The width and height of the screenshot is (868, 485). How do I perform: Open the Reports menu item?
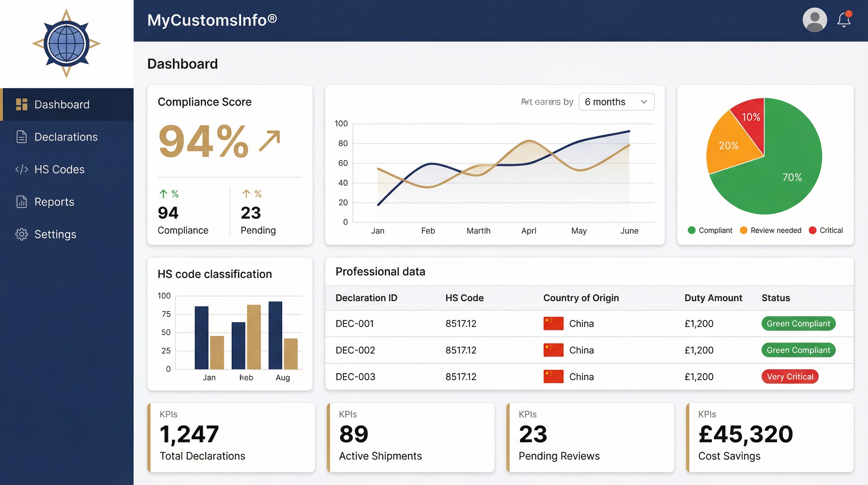(x=54, y=202)
